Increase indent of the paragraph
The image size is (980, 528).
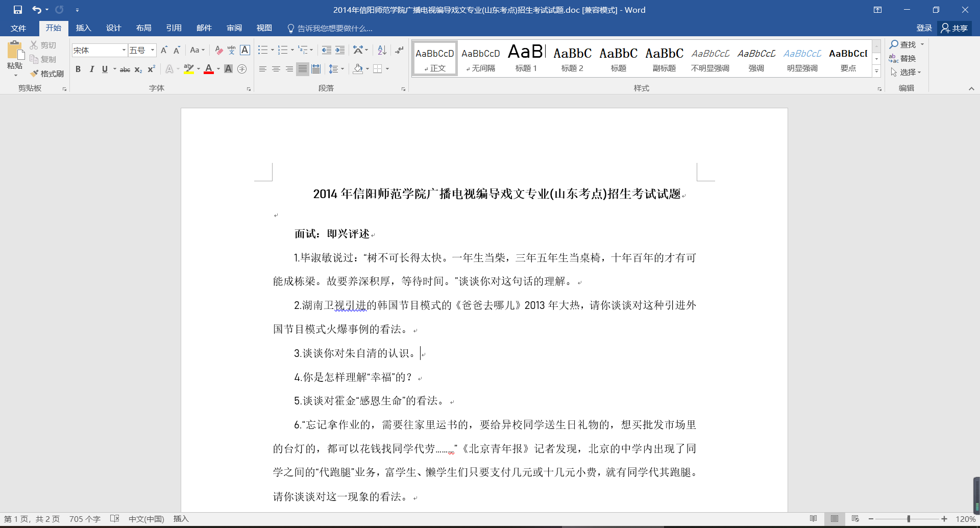[x=340, y=50]
